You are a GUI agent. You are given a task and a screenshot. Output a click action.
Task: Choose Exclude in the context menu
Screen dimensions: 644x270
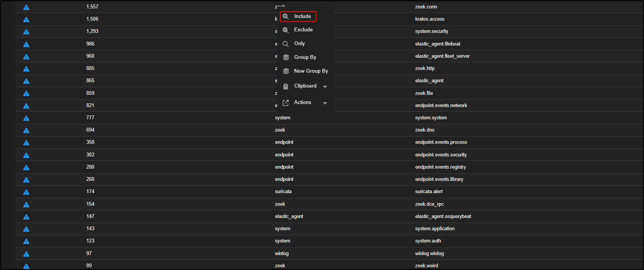tap(303, 30)
